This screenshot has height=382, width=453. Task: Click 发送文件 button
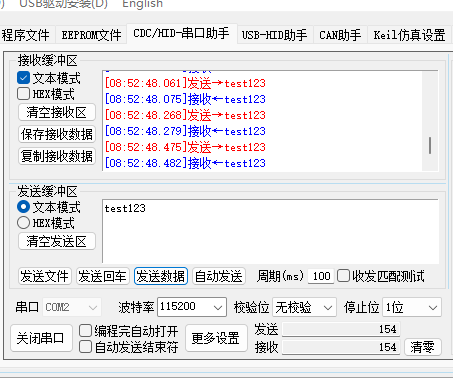click(x=45, y=276)
